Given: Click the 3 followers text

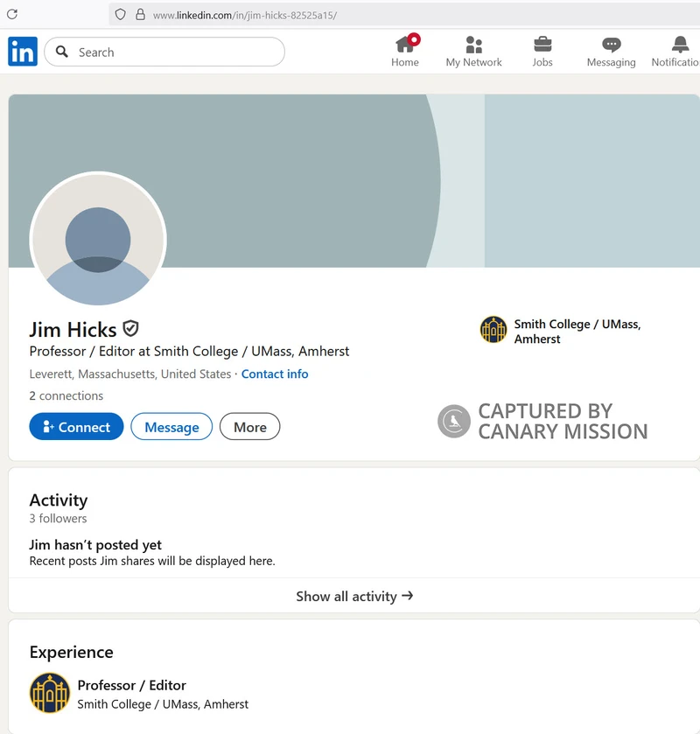Looking at the screenshot, I should coord(58,519).
